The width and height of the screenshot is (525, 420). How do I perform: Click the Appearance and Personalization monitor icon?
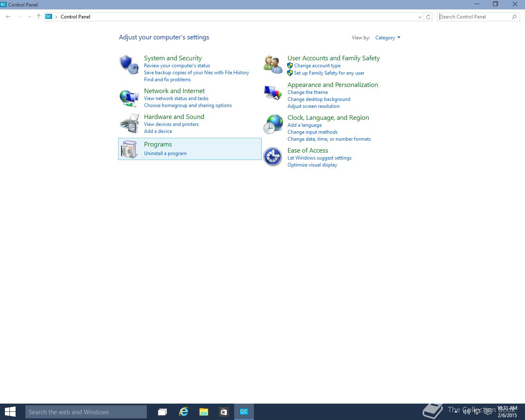[273, 93]
